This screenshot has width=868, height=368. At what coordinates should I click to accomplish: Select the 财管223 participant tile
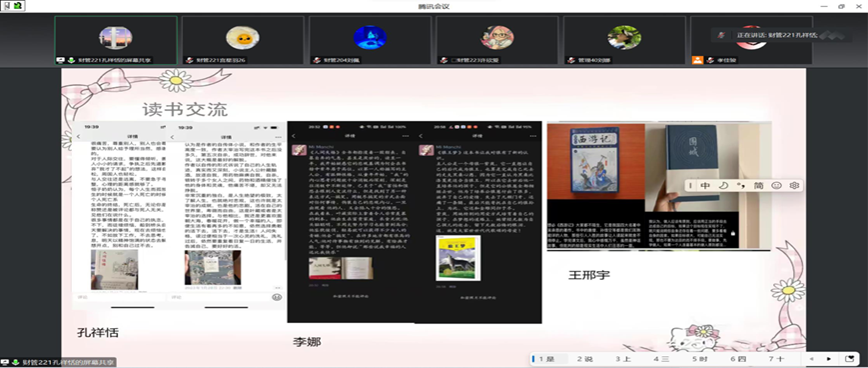pyautogui.click(x=497, y=40)
